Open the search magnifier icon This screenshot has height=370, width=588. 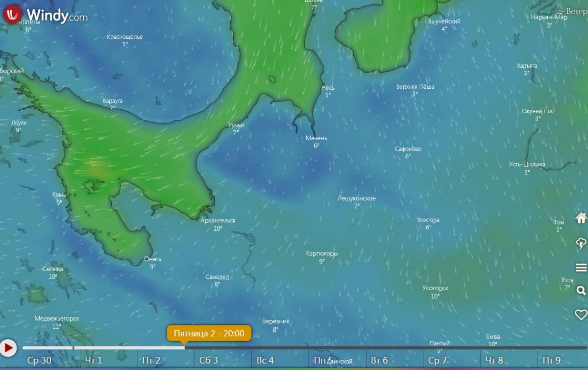581,291
